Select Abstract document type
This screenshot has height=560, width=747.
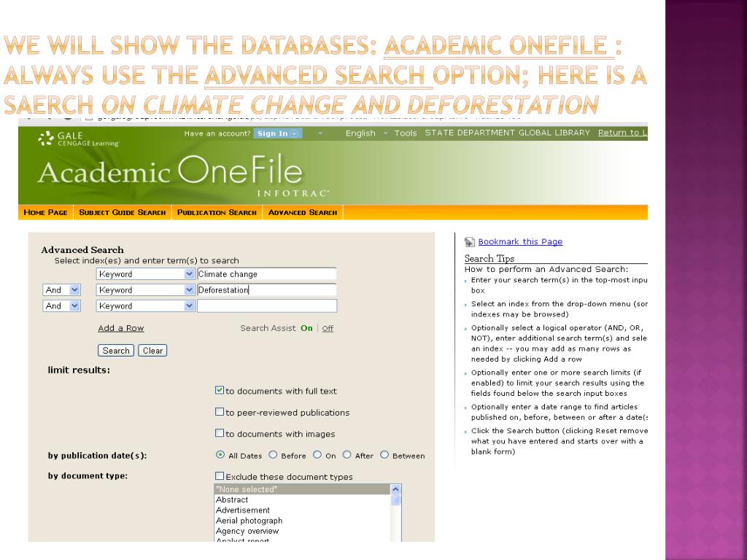coord(303,499)
